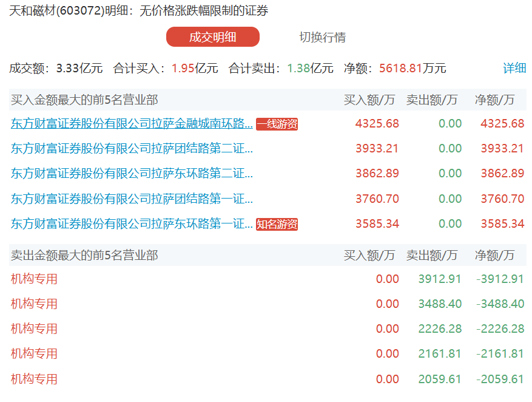Open 东方财富证券 拉萨团结路第一证 branch link
Viewport: 532px width, 402px height.
(x=132, y=199)
